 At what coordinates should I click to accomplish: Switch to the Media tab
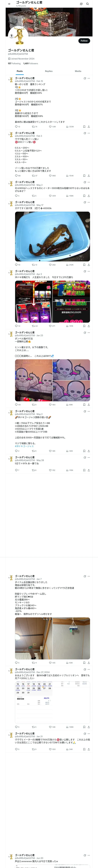pyautogui.click(x=78, y=71)
